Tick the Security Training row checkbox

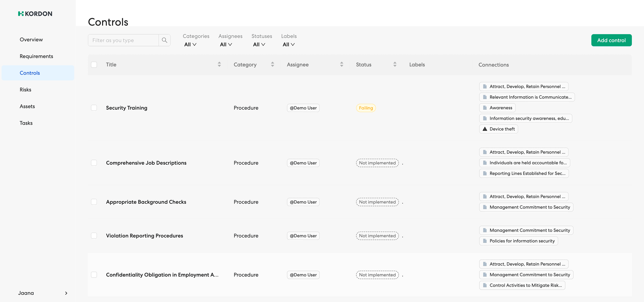[x=94, y=108]
